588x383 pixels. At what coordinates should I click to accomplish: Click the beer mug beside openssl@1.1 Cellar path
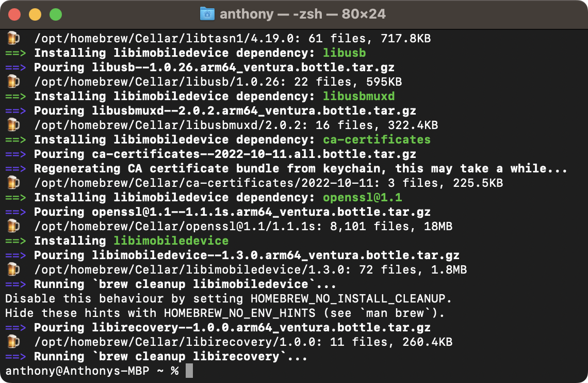click(13, 226)
